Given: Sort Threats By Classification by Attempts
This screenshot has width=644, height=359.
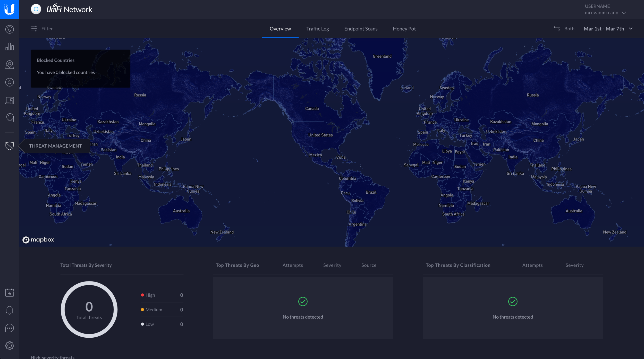Looking at the screenshot, I should [532, 265].
